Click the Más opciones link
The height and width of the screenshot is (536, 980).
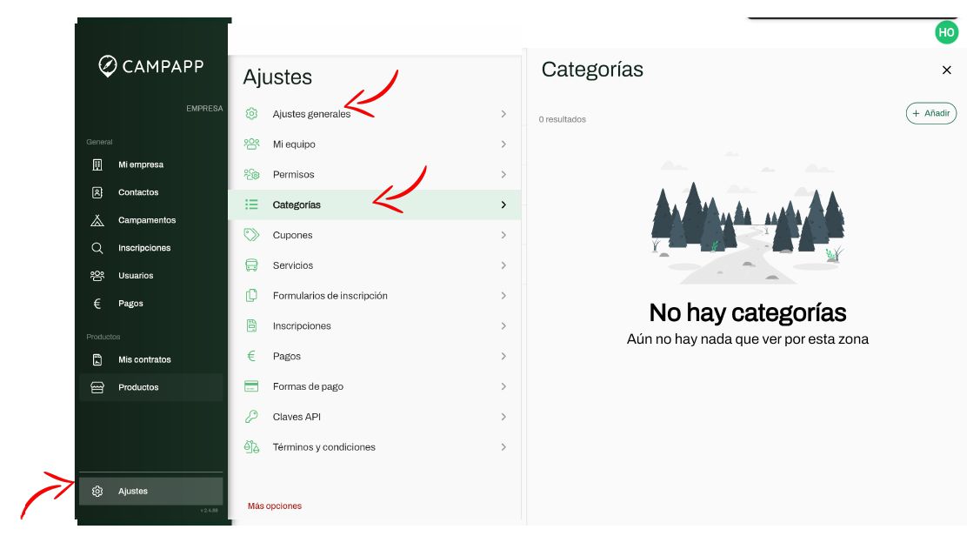[275, 506]
